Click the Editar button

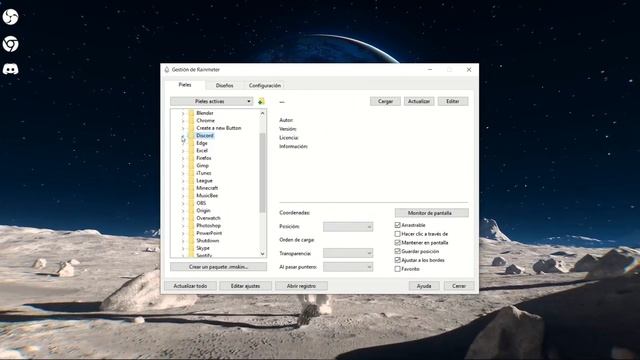(453, 101)
